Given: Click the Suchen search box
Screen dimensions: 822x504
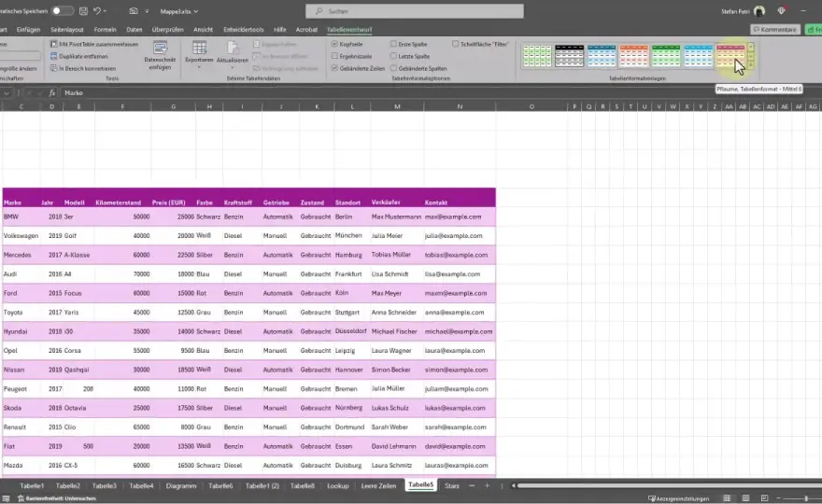Looking at the screenshot, I should [x=414, y=11].
